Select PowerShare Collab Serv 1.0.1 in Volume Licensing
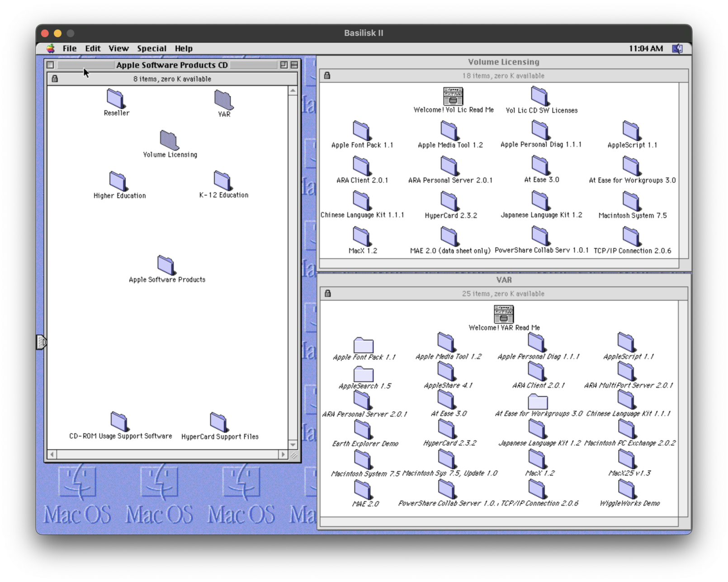Viewport: 728px width, 582px height. pyautogui.click(x=541, y=236)
